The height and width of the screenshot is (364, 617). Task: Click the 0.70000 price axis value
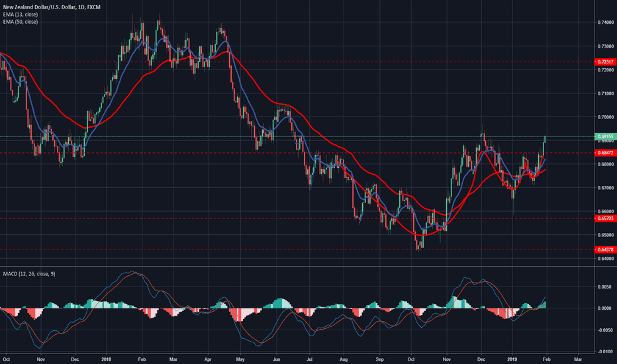coord(605,117)
